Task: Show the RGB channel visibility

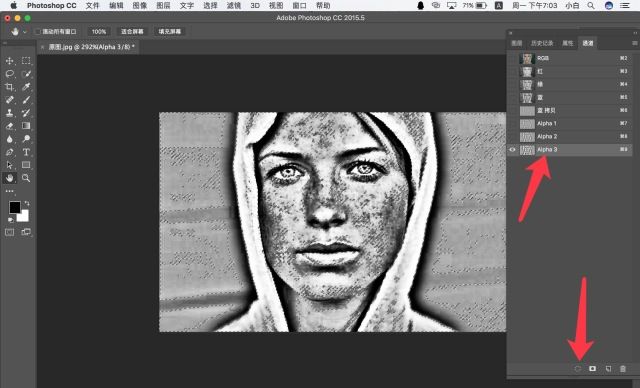Action: [x=513, y=58]
